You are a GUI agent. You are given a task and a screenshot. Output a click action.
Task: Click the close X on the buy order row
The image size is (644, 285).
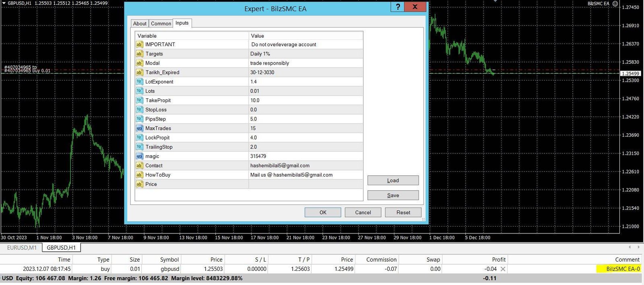[503, 269]
